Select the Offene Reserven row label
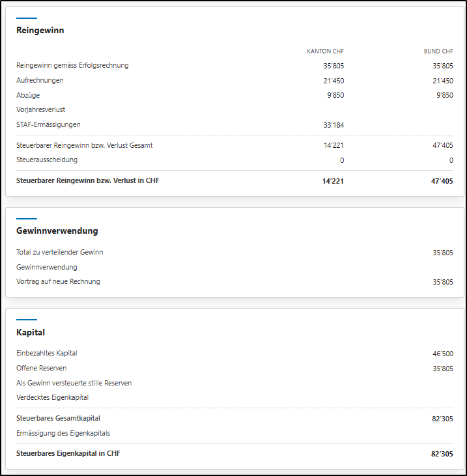 coord(41,368)
